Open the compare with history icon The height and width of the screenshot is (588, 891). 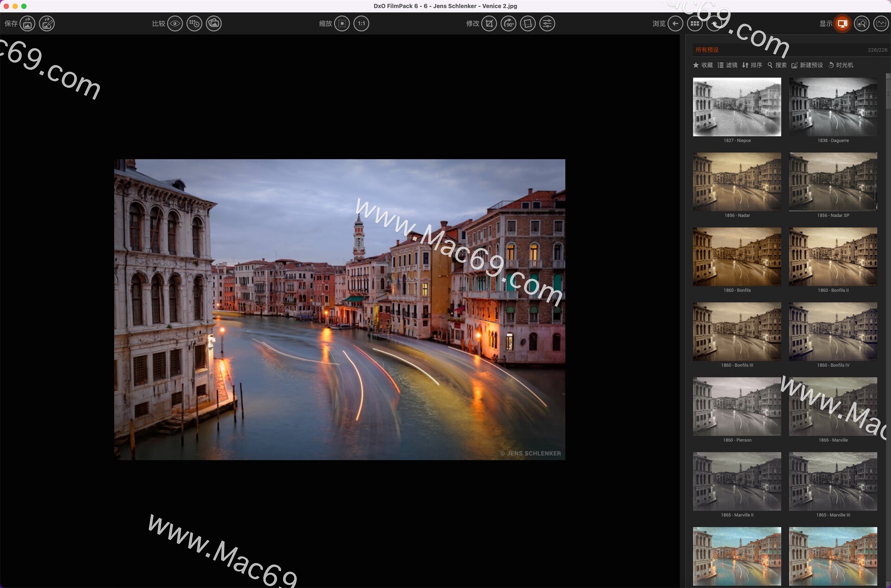[194, 24]
